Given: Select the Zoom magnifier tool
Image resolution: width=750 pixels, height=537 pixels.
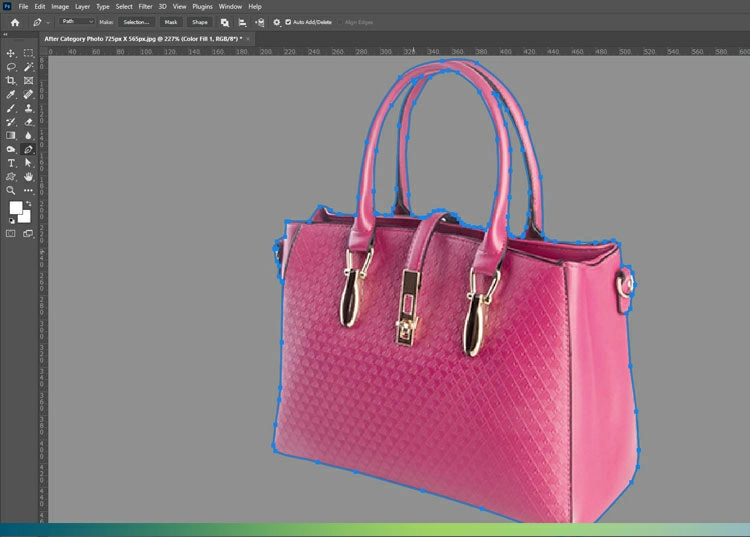Looking at the screenshot, I should [11, 190].
